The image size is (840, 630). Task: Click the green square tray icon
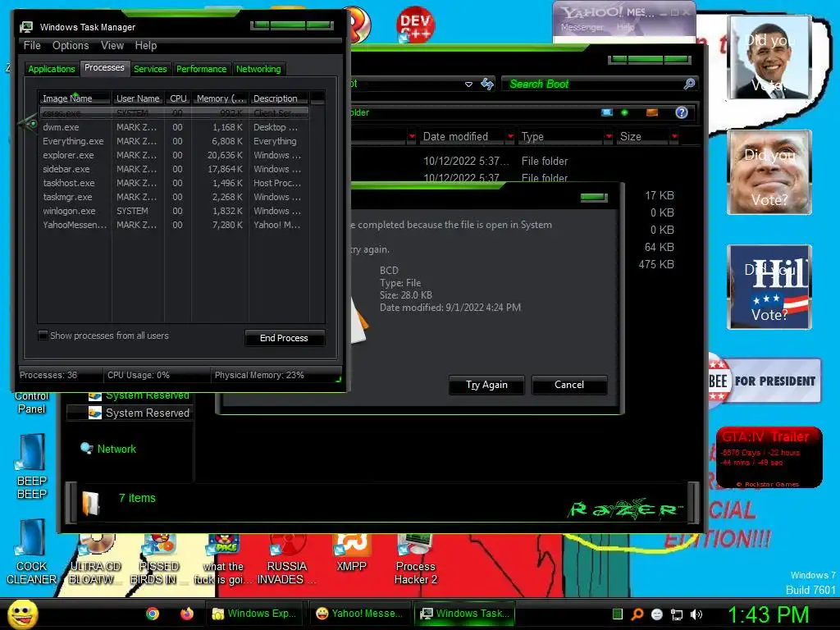(618, 614)
